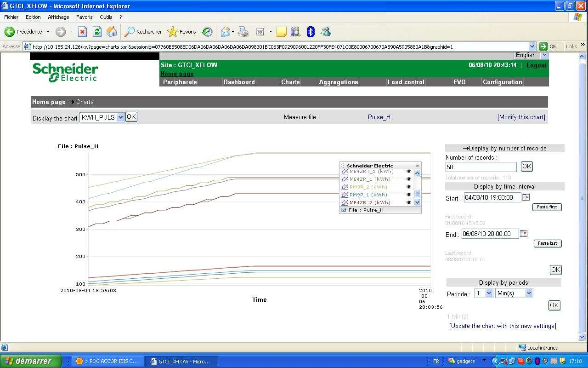Image resolution: width=588 pixels, height=368 pixels.
Task: Open the Outils menu
Action: [x=106, y=17]
